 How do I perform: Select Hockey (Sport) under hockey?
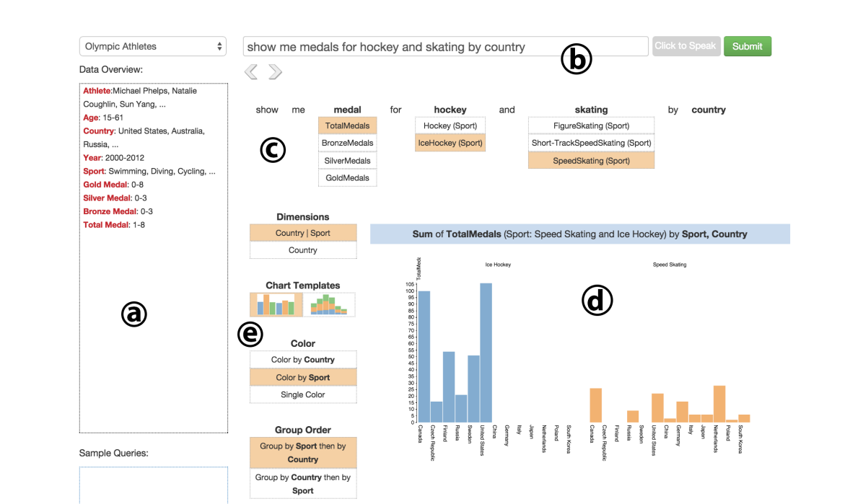point(450,125)
